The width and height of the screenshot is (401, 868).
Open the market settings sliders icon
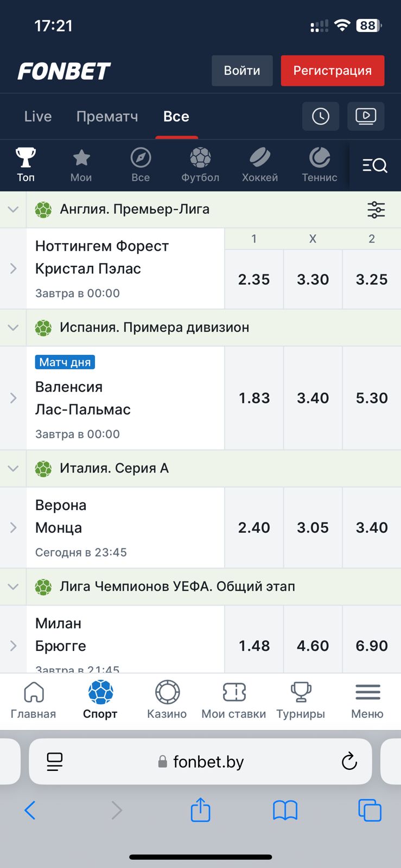[x=376, y=209]
